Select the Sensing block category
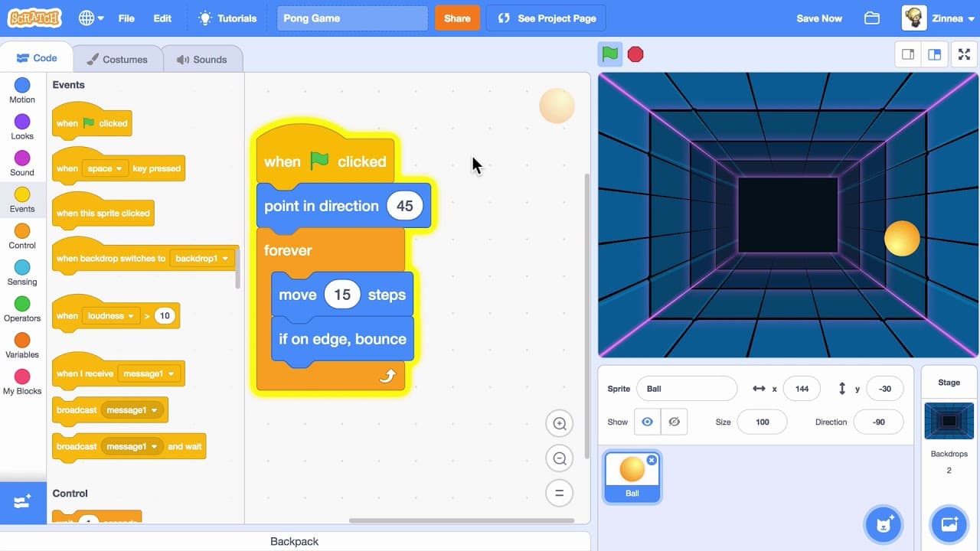The width and height of the screenshot is (980, 551). click(x=21, y=271)
